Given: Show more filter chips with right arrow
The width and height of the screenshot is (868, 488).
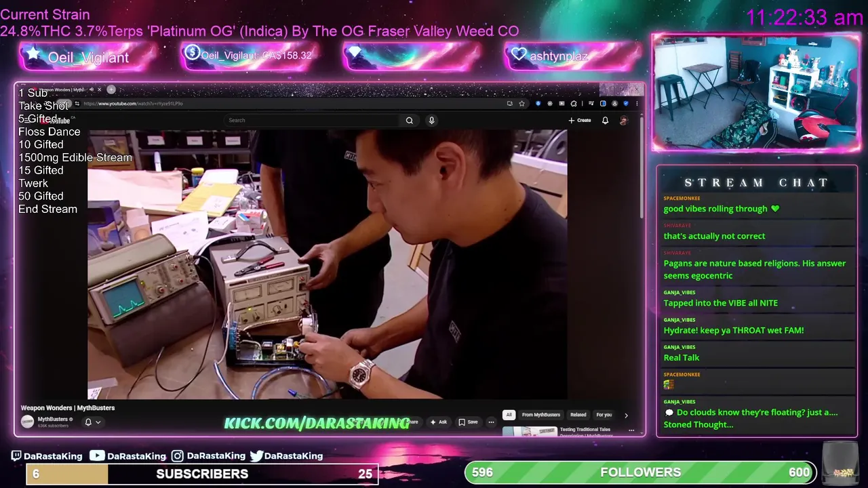Looking at the screenshot, I should [626, 415].
